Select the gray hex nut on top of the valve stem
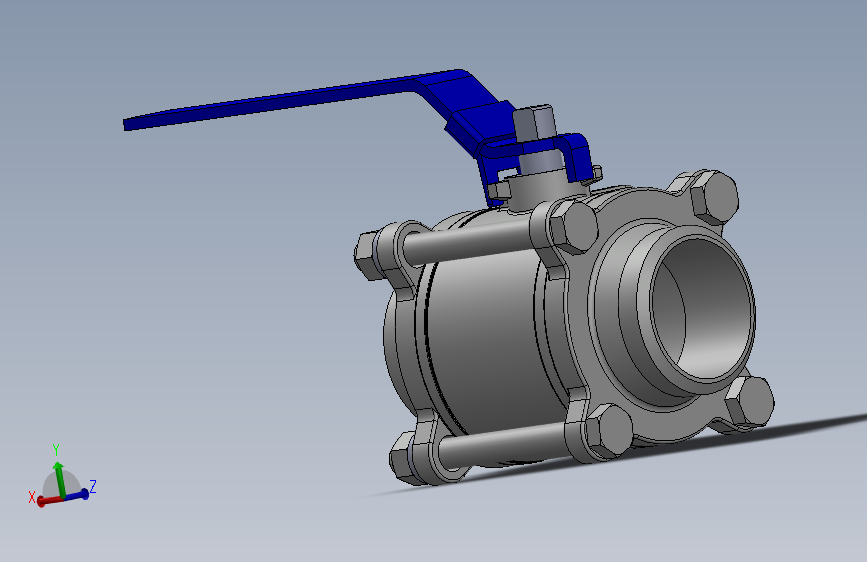Image resolution: width=867 pixels, height=562 pixels. (x=534, y=123)
